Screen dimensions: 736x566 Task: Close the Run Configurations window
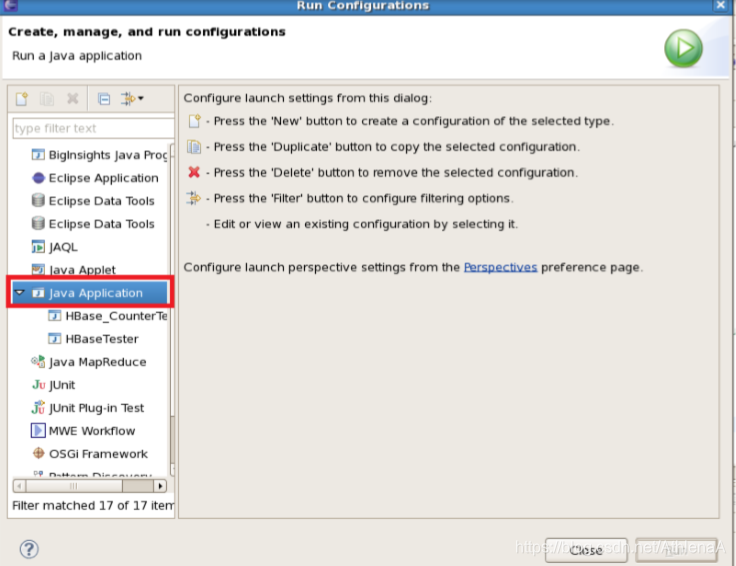(x=720, y=5)
